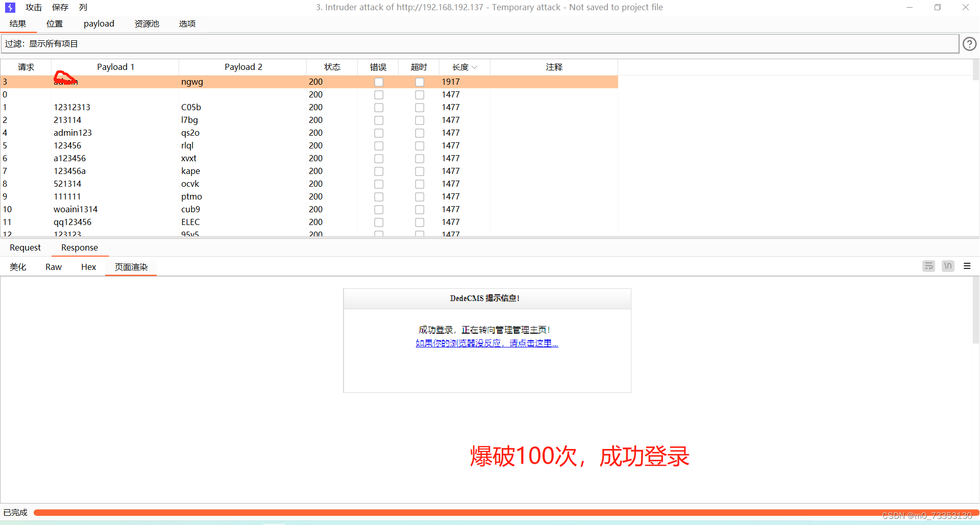Select the result row with payload qq123456
The height and width of the screenshot is (525, 980).
(309, 222)
